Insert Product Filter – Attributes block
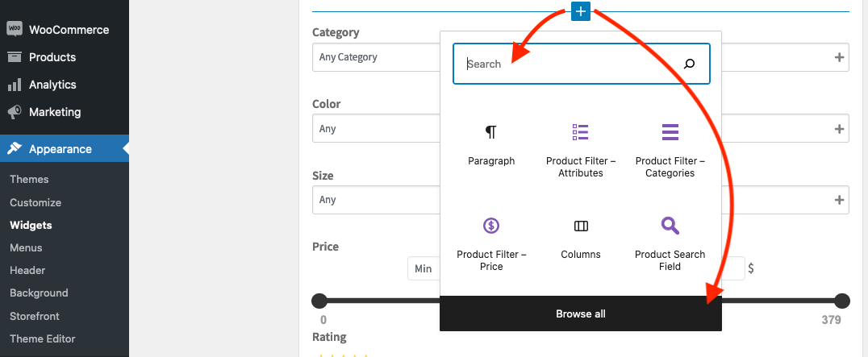 [x=580, y=150]
